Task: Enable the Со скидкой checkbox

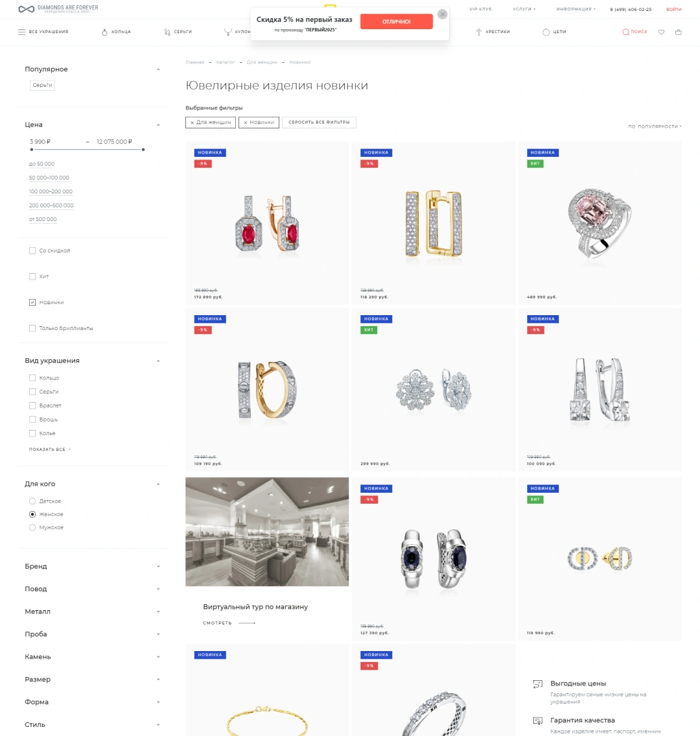Action: pos(32,251)
